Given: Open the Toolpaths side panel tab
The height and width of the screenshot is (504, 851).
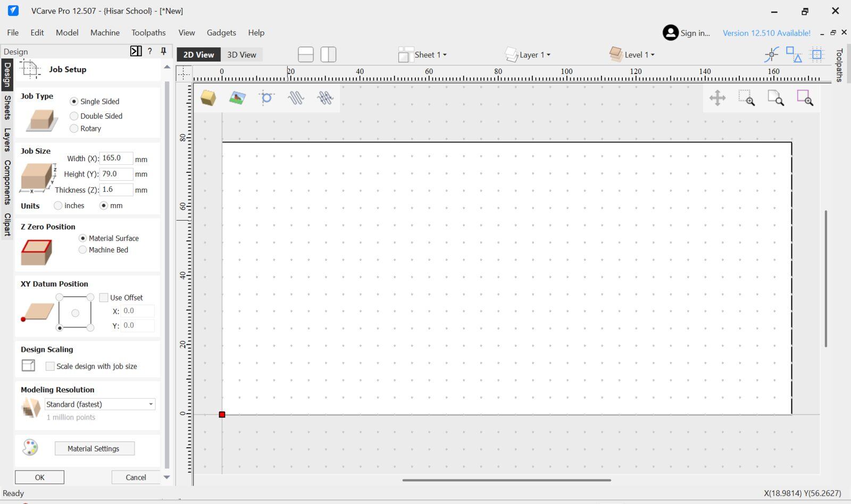Looking at the screenshot, I should [839, 65].
